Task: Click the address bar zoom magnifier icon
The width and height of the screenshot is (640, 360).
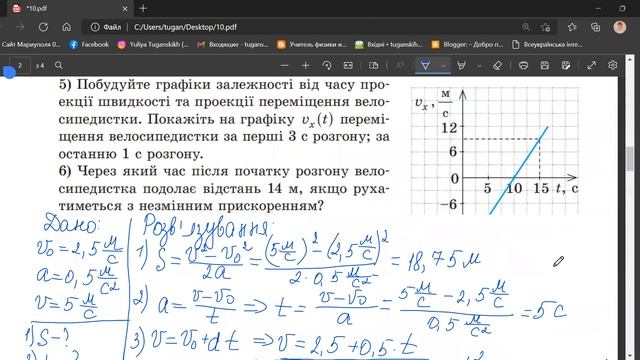Action: pyautogui.click(x=526, y=27)
